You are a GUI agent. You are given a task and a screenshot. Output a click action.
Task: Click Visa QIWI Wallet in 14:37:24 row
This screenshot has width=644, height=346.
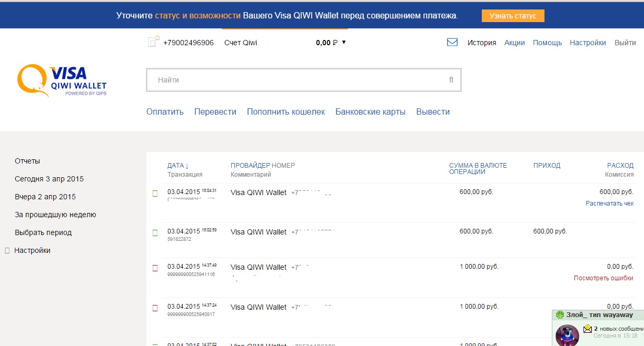(259, 307)
